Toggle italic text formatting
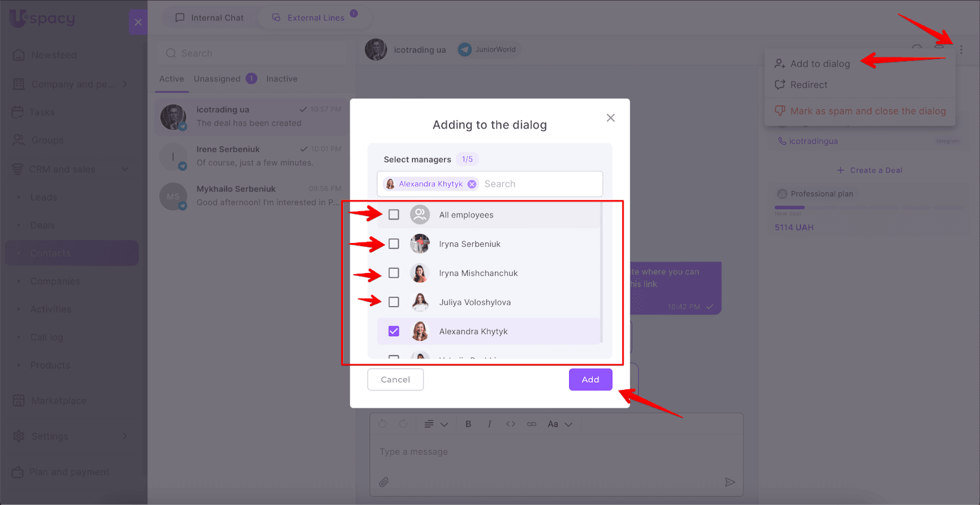This screenshot has height=505, width=980. [x=489, y=424]
